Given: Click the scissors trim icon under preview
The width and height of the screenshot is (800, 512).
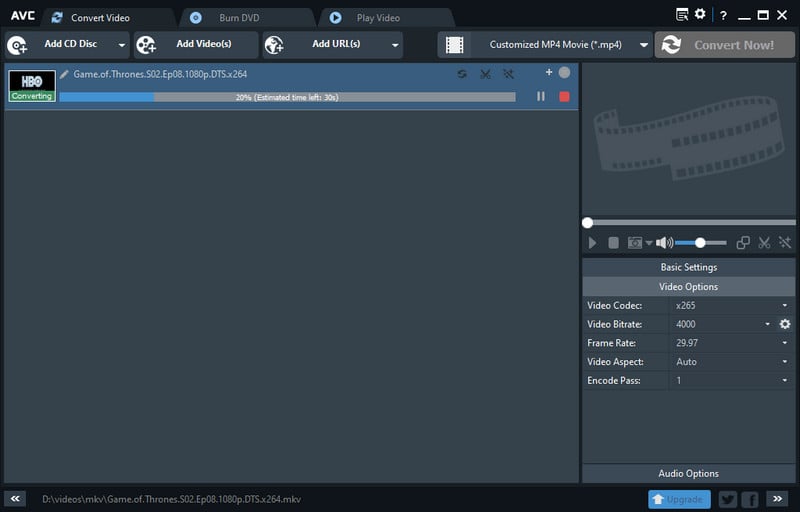Looking at the screenshot, I should pyautogui.click(x=764, y=243).
